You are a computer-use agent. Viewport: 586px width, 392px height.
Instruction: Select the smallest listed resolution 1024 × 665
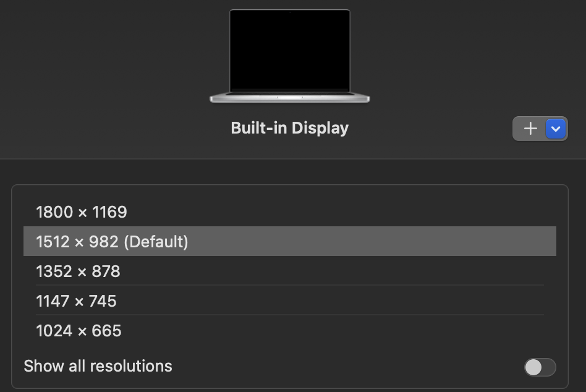[290, 330]
